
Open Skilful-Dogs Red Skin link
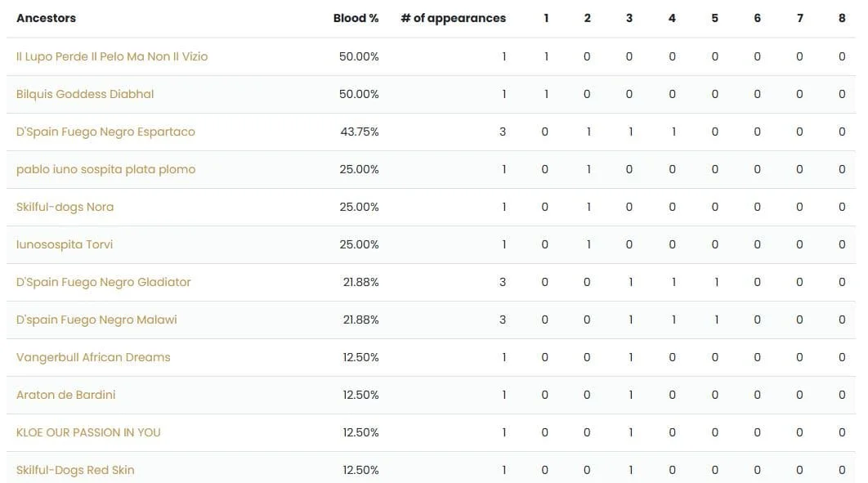coord(75,470)
